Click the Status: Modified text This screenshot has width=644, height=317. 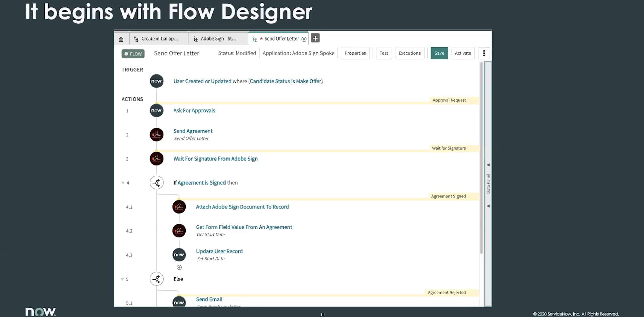(237, 53)
